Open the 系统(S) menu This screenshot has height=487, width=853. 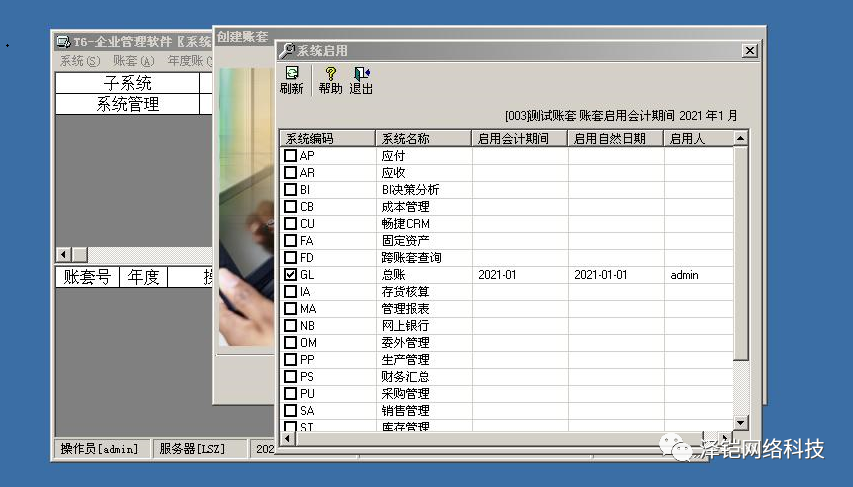click(79, 61)
